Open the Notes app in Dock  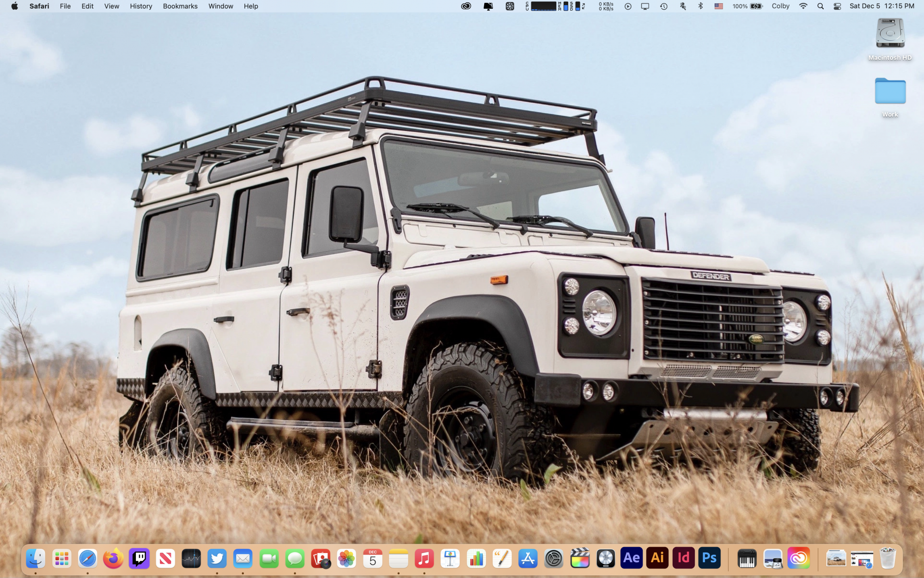tap(398, 559)
